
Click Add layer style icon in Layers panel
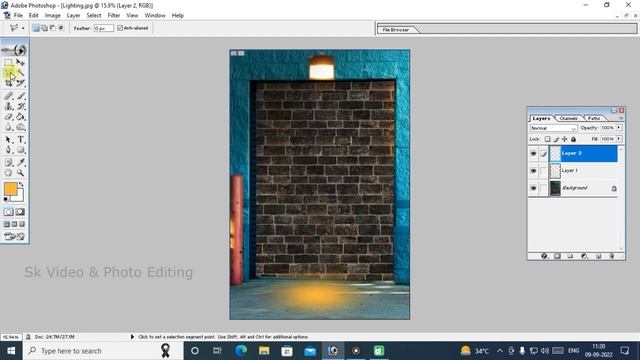point(544,256)
